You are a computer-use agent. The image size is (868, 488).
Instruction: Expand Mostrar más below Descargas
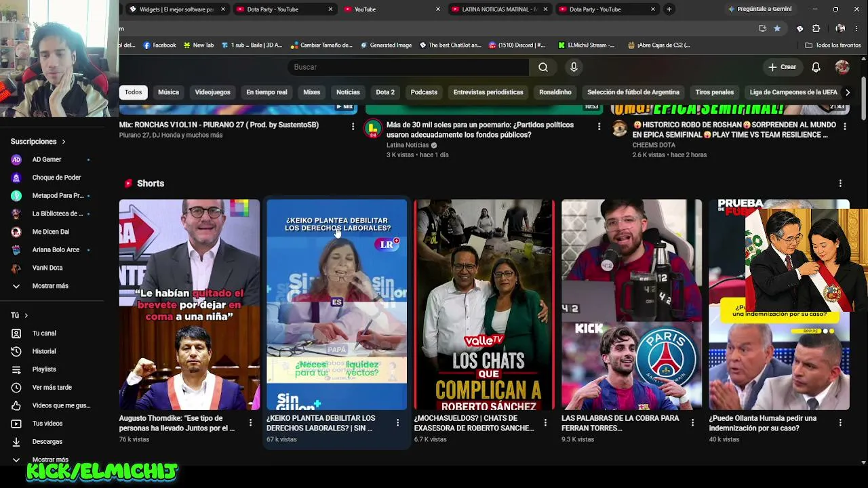pos(52,459)
